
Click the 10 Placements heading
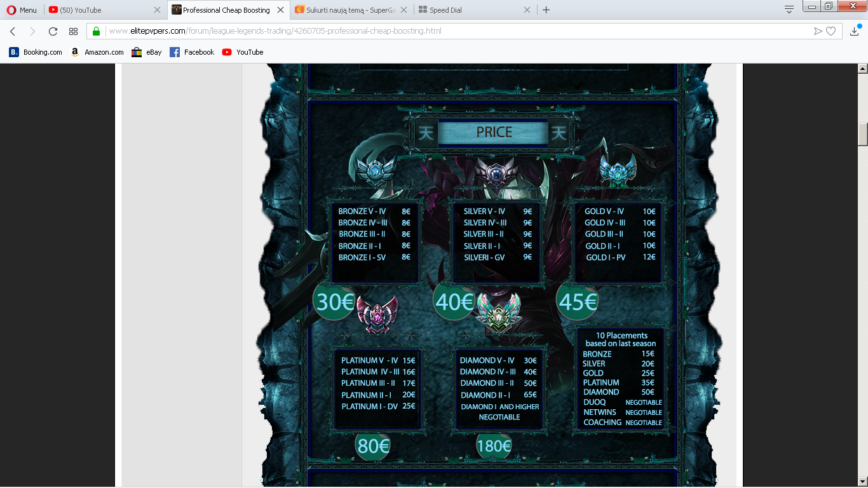tap(621, 339)
